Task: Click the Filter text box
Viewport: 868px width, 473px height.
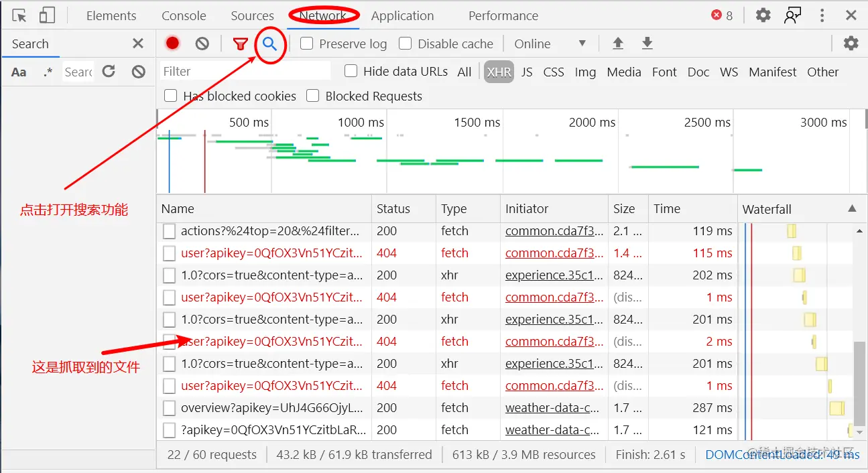Action: click(x=245, y=71)
